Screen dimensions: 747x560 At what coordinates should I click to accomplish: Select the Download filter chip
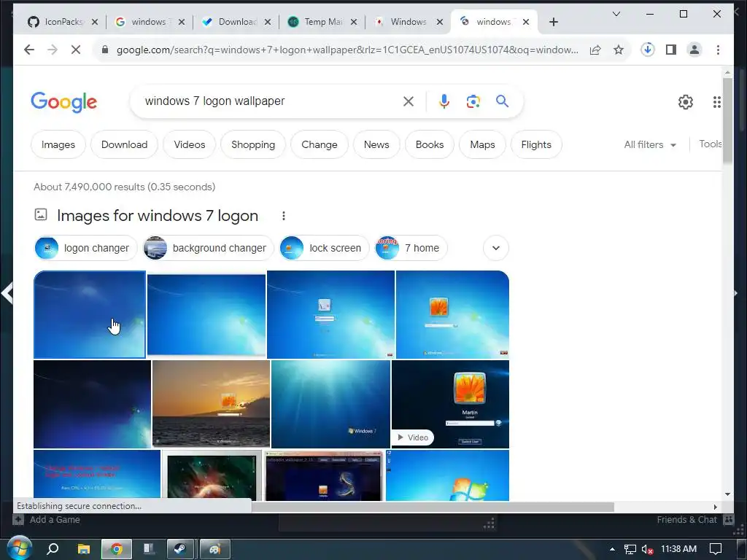click(124, 144)
